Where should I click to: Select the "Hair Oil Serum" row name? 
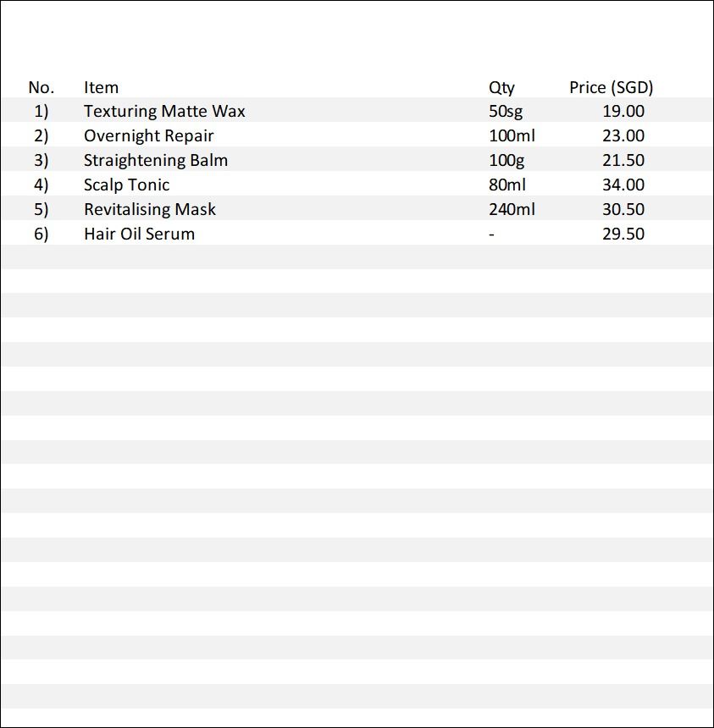click(139, 234)
